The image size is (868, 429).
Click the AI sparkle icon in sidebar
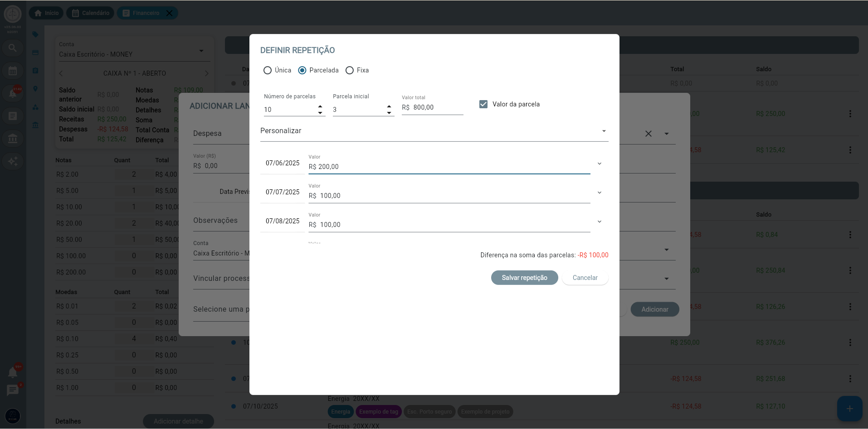tap(13, 161)
